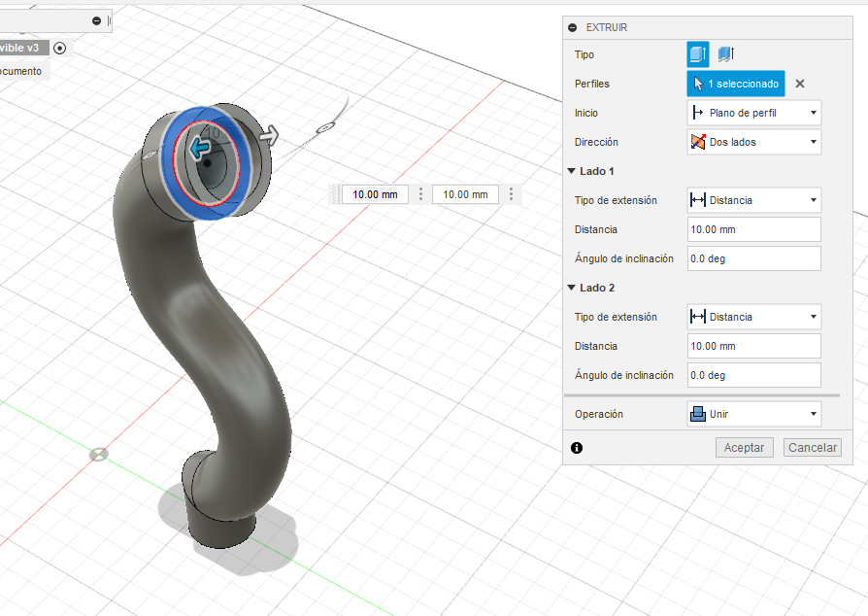This screenshot has height=616, width=868.
Task: Open the Inicio 'Plano de perfil' dropdown
Action: click(x=754, y=113)
